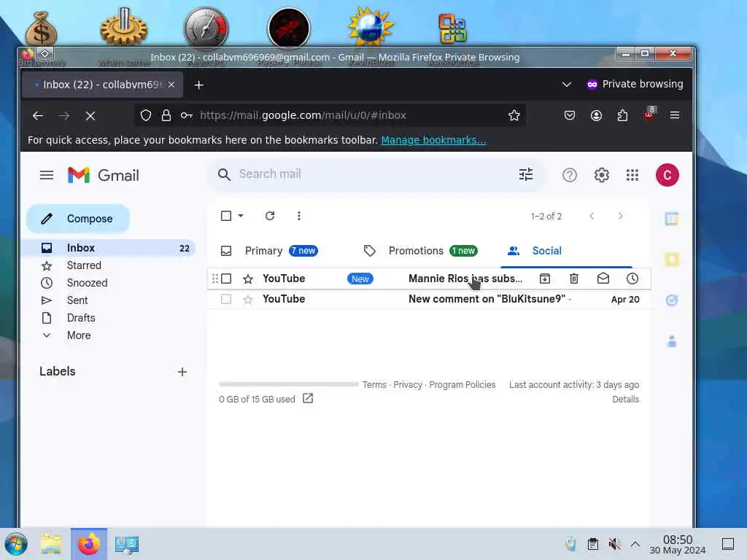Archive the Mannie Rios email
The image size is (747, 560).
[x=544, y=279]
